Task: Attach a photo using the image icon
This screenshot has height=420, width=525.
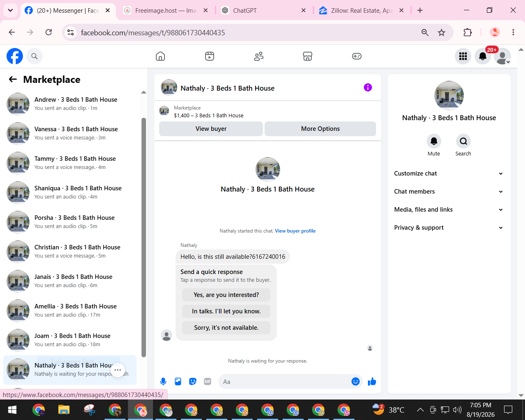Action: point(178,381)
